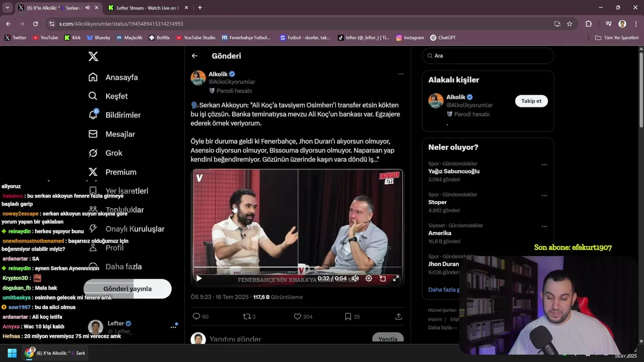Bookmark this page star icon
This screenshot has height=362, width=644.
click(570, 24)
